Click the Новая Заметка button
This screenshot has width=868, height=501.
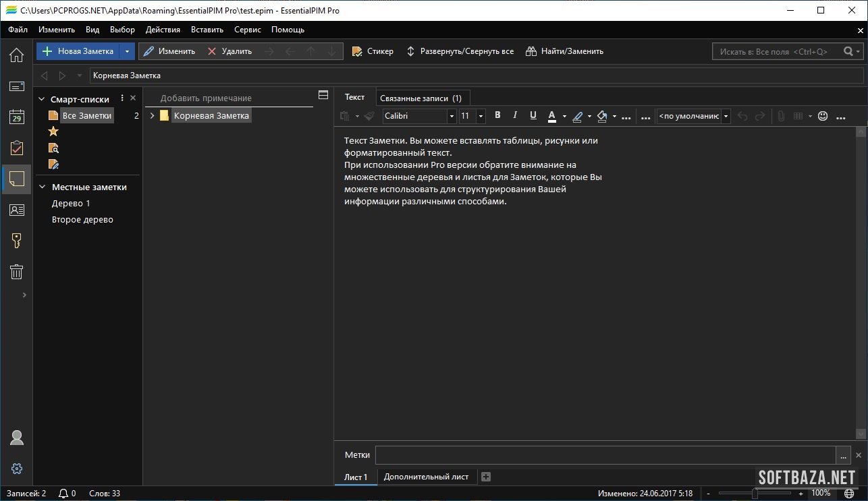point(78,51)
